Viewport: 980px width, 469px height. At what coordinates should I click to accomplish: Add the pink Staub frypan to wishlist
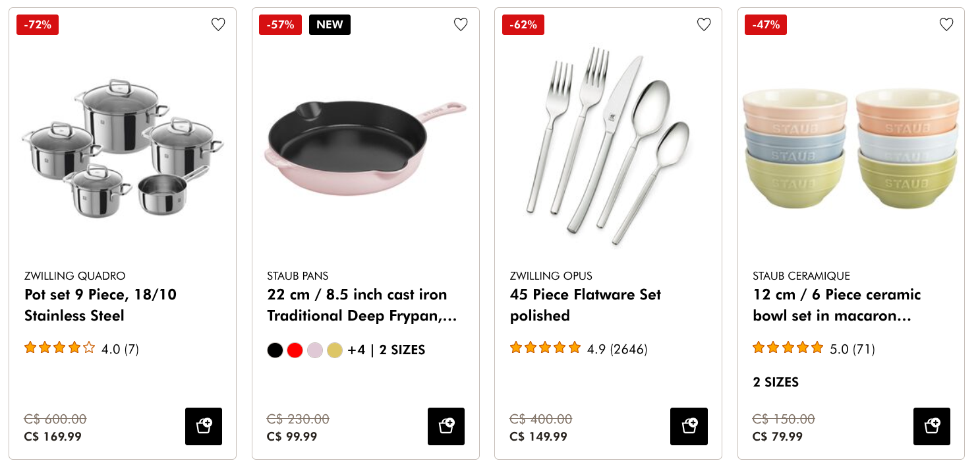[461, 24]
